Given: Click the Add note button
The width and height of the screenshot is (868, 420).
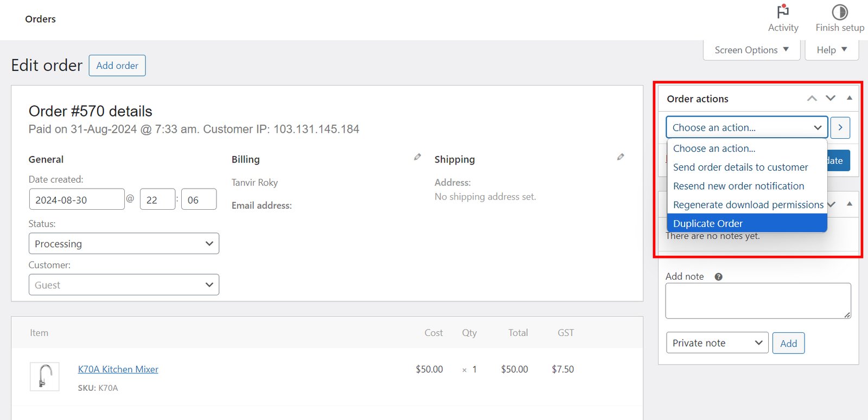Looking at the screenshot, I should pos(788,343).
